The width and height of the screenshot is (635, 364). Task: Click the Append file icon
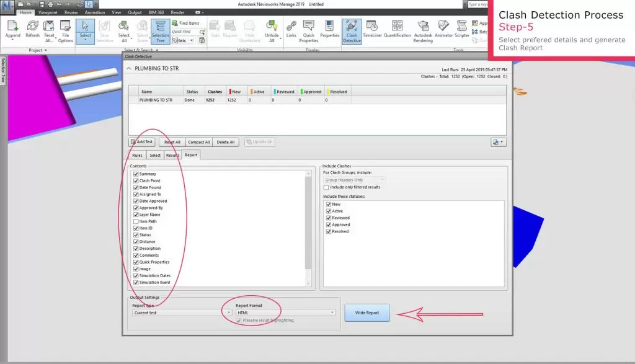click(x=12, y=30)
